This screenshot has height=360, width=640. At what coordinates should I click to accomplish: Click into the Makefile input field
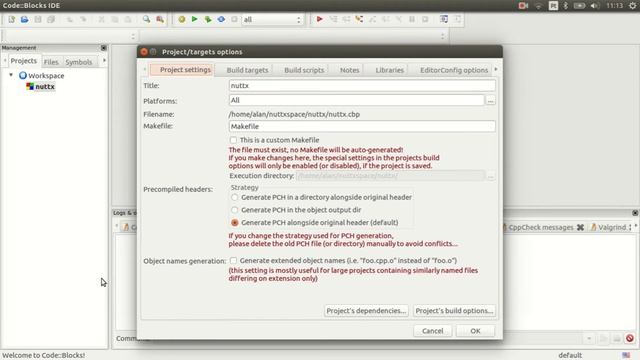tap(362, 126)
